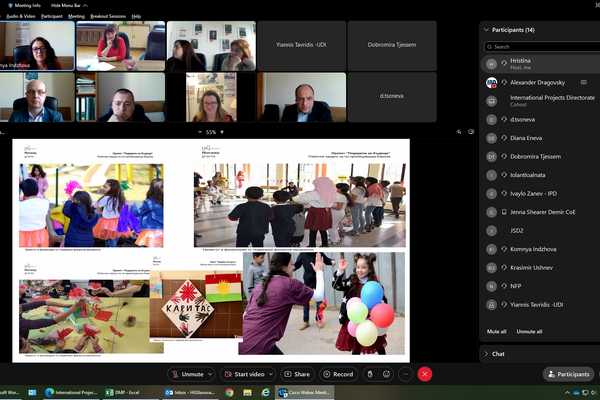Select NFP in participants list
Screen dimensions: 600x400
(540, 286)
